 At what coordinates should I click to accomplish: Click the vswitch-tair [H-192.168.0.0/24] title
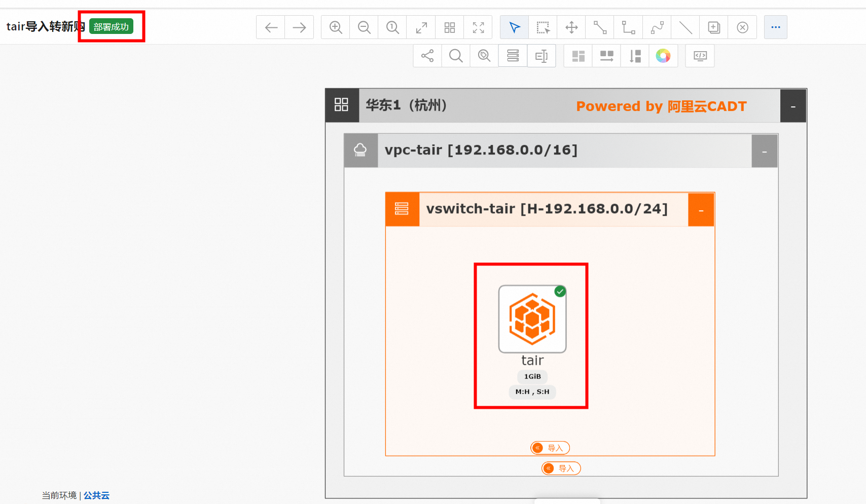547,209
